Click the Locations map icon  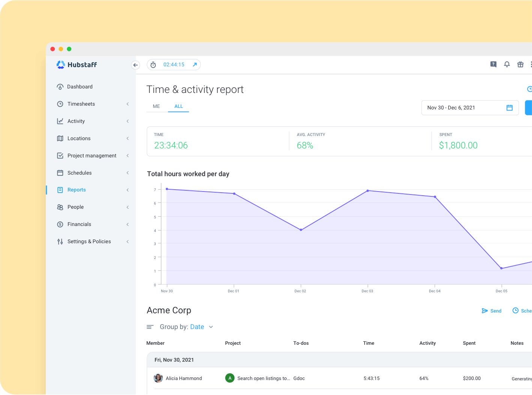tap(60, 138)
